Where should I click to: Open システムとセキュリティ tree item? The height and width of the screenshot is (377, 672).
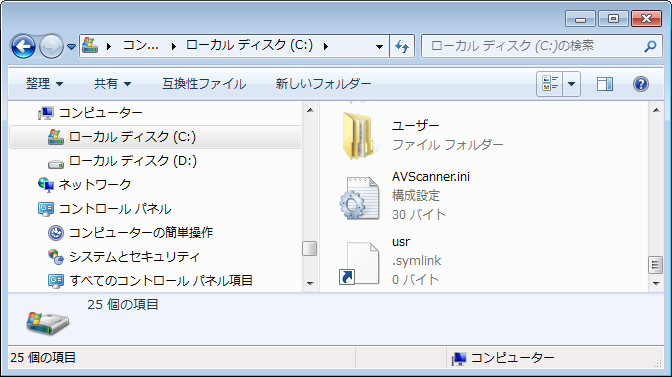click(x=134, y=257)
